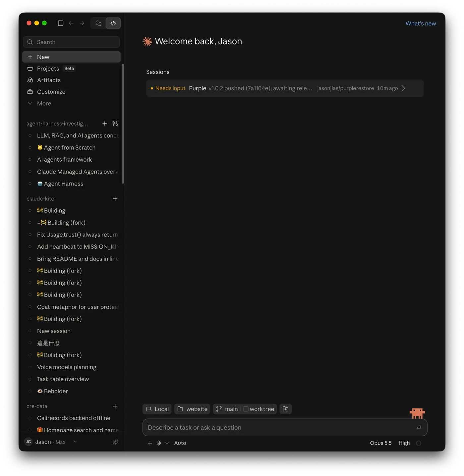Open the Beholder session

(x=71, y=391)
